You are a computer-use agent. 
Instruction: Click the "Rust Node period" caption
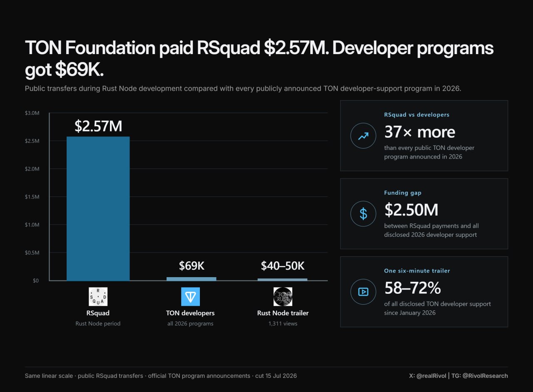click(x=98, y=323)
